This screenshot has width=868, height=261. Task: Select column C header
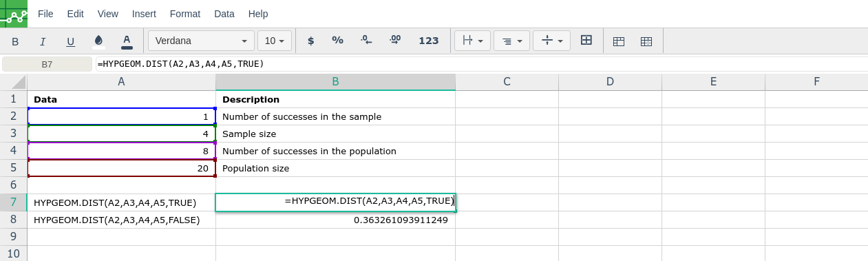(507, 81)
